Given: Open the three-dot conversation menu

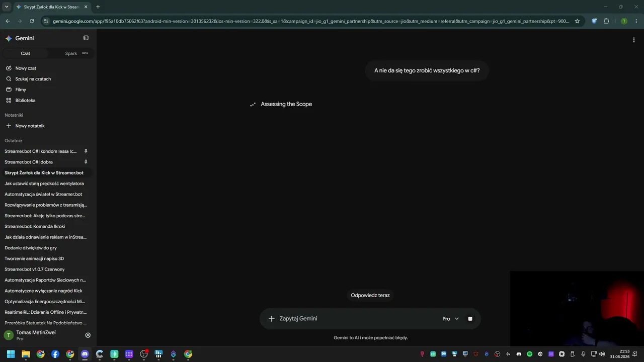Looking at the screenshot, I should point(634,40).
